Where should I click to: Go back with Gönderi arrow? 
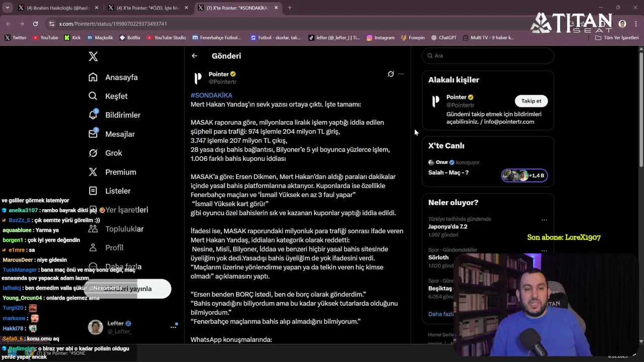click(195, 56)
